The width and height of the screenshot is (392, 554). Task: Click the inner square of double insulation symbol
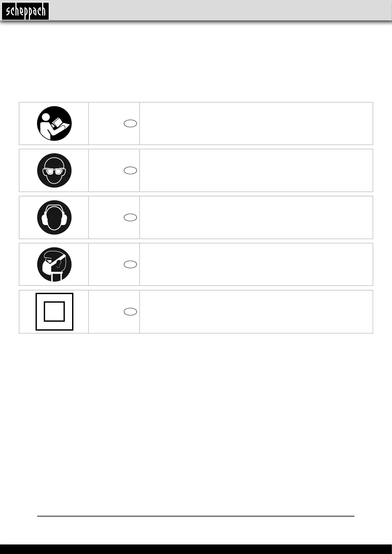pyautogui.click(x=54, y=312)
